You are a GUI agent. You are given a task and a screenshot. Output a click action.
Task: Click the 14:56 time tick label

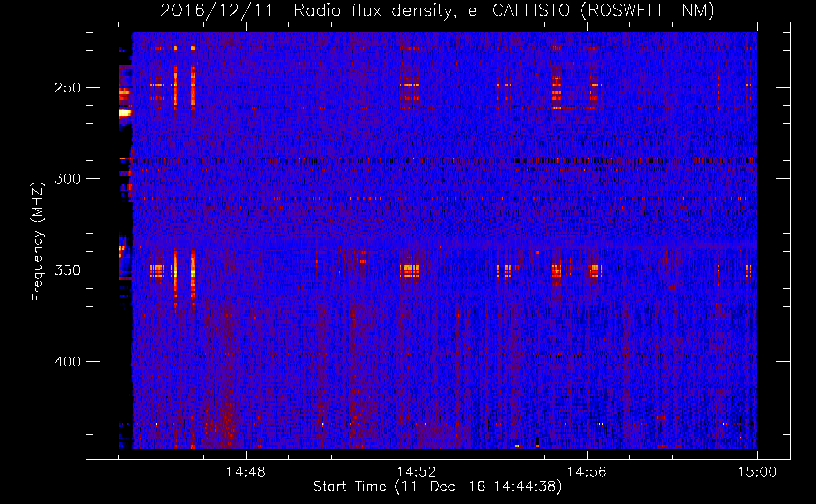(x=587, y=472)
